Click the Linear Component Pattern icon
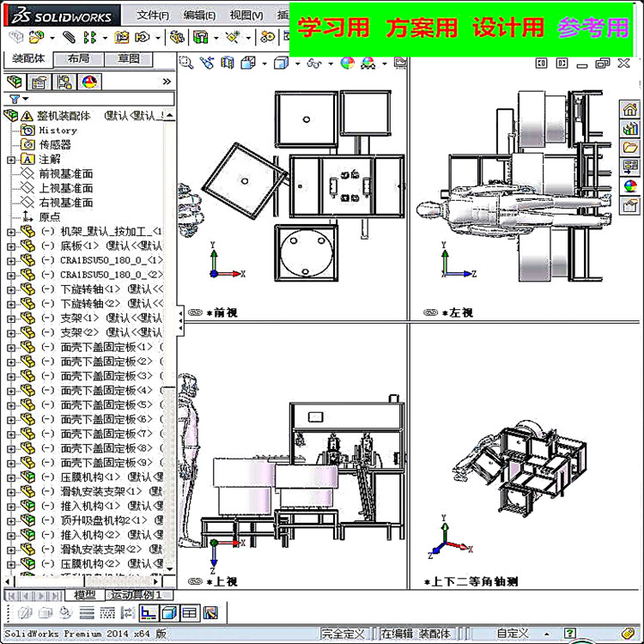644x644 pixels. (90, 38)
